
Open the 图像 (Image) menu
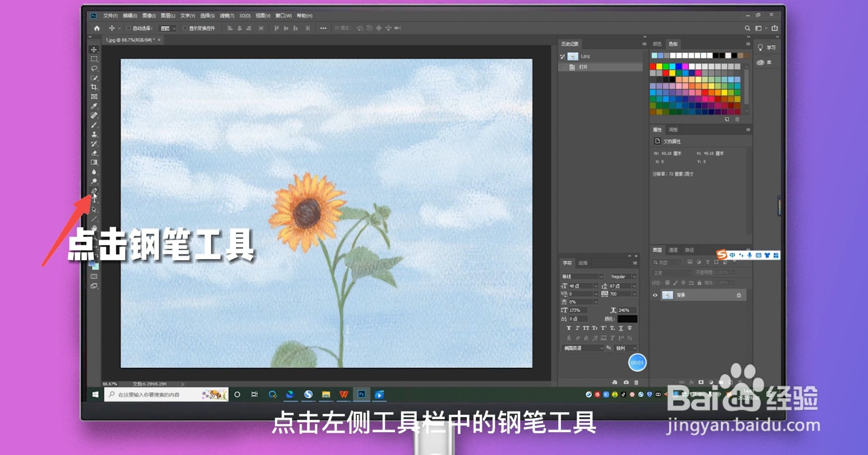click(x=149, y=16)
